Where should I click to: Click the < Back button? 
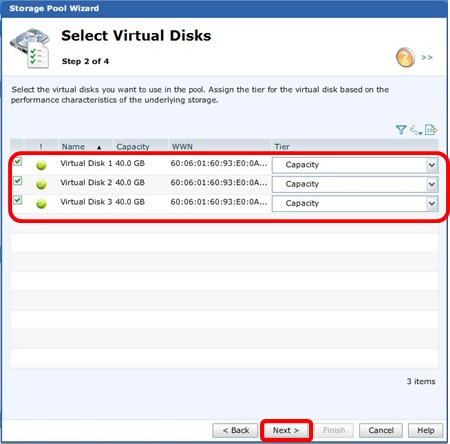pyautogui.click(x=235, y=430)
